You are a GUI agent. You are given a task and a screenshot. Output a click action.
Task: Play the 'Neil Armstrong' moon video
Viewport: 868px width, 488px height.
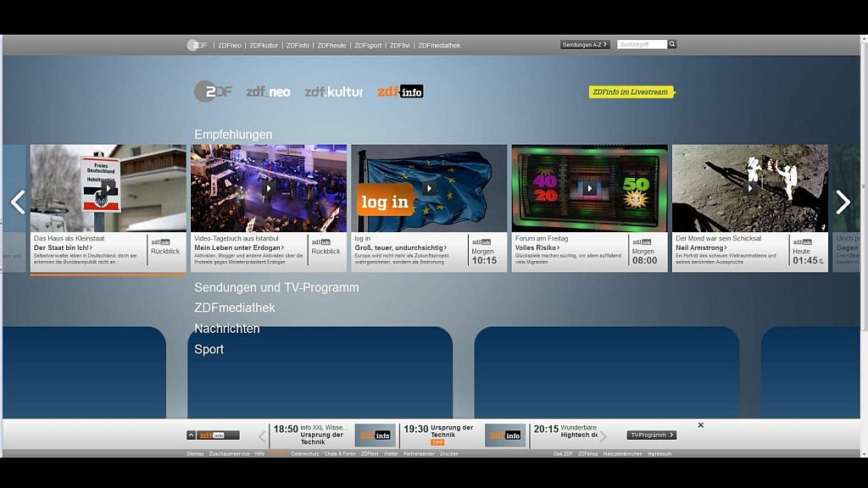pos(750,188)
